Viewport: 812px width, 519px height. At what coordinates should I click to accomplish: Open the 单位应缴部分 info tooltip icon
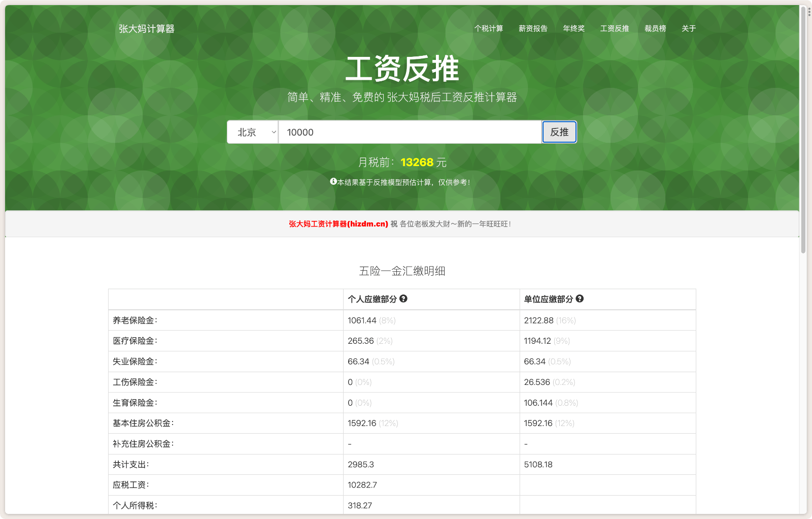pos(580,299)
